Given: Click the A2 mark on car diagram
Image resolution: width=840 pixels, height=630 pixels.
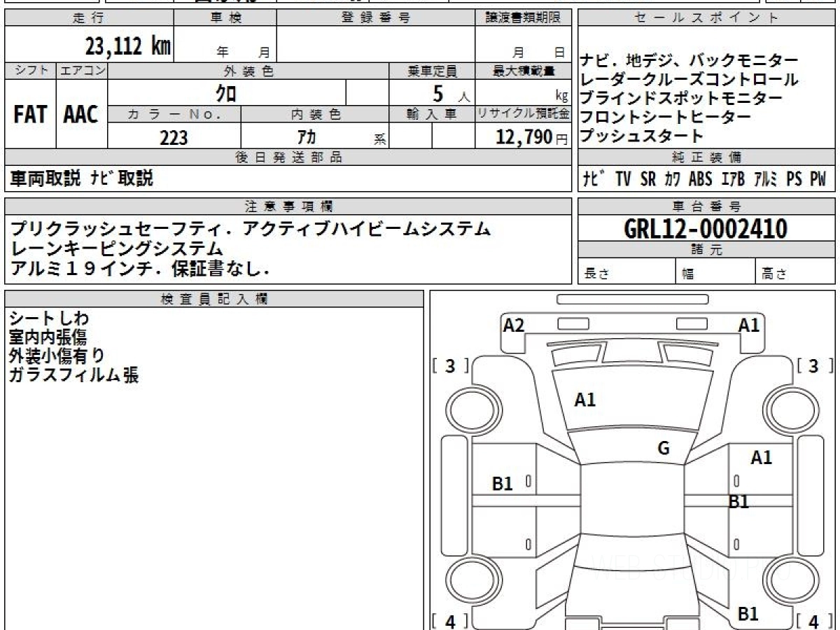Looking at the screenshot, I should click(x=514, y=325).
